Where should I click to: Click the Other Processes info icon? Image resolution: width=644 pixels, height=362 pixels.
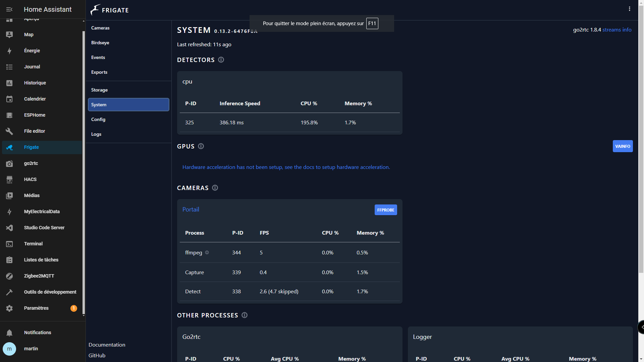245,315
